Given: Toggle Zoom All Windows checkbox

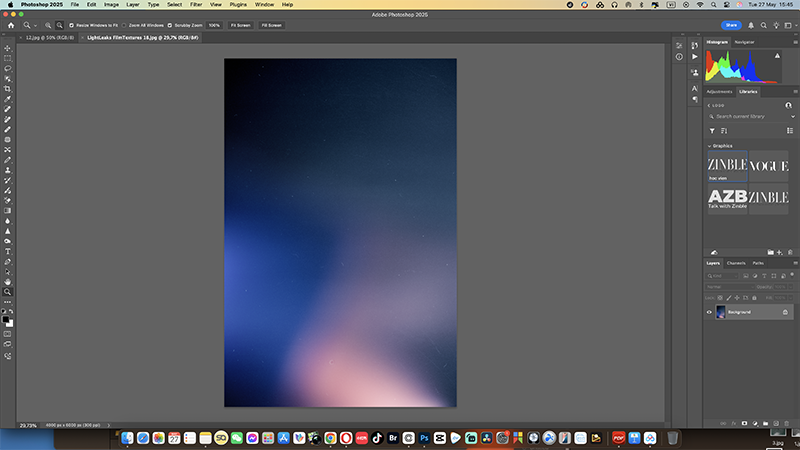Looking at the screenshot, I should pos(124,24).
